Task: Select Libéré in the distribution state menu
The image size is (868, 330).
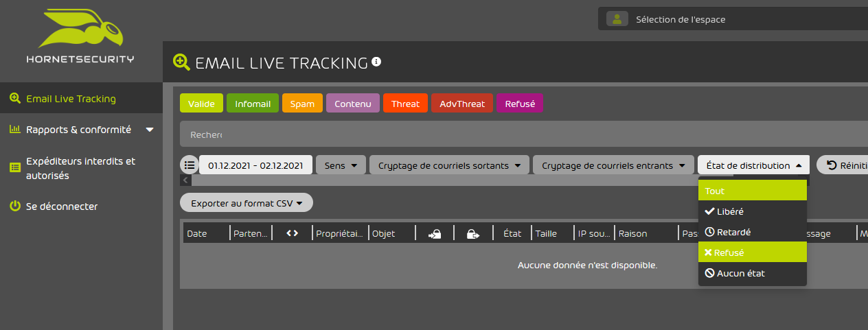Action: pos(753,211)
